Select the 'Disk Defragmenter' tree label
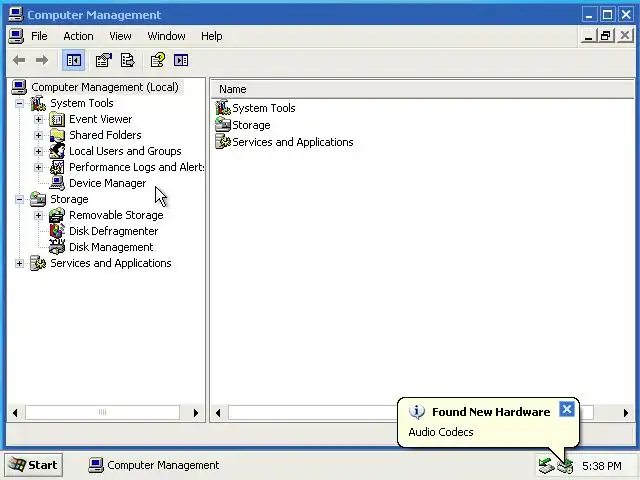Image resolution: width=640 pixels, height=480 pixels. pos(113,231)
